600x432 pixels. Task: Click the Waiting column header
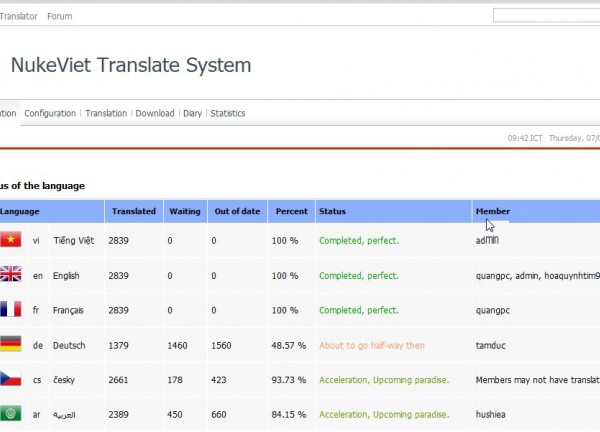(x=185, y=211)
